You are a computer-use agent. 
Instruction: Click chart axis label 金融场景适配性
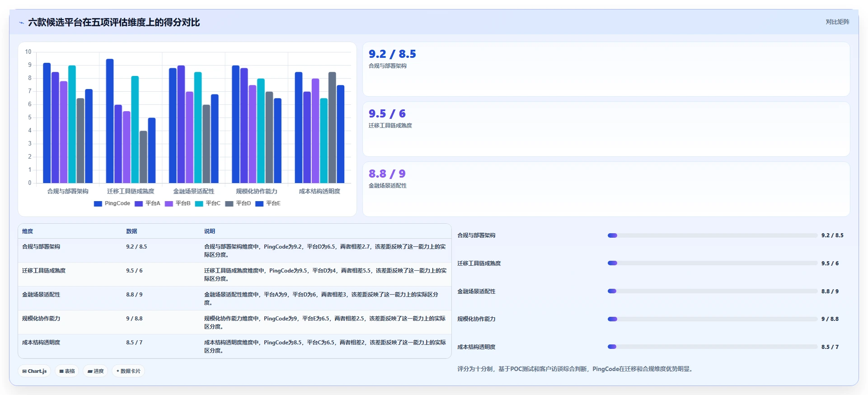coord(194,191)
